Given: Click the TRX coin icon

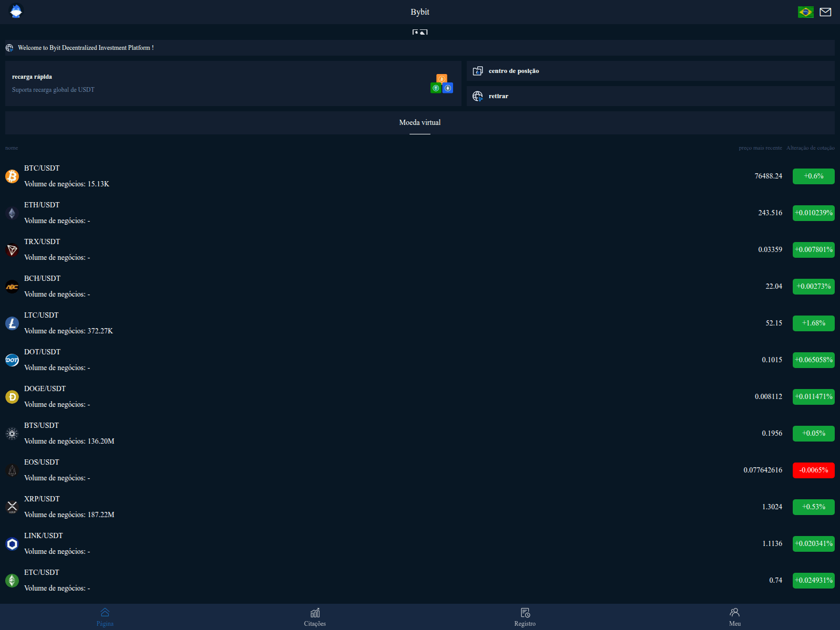Looking at the screenshot, I should coord(12,250).
